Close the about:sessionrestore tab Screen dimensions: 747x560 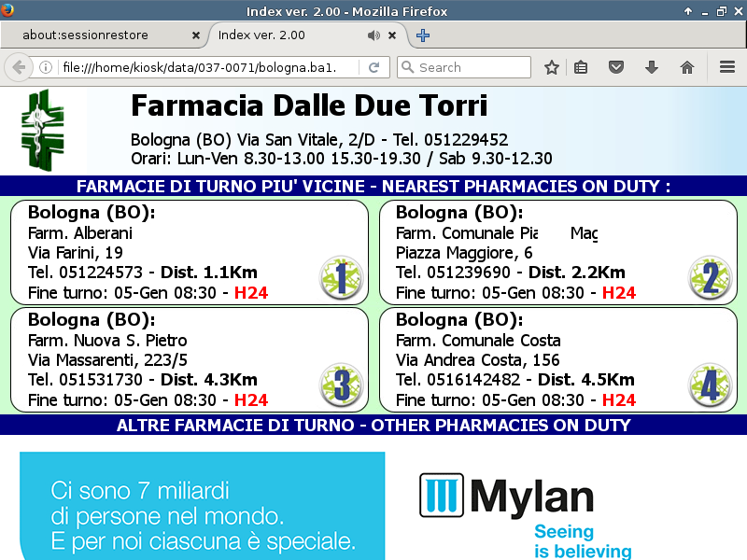(196, 35)
